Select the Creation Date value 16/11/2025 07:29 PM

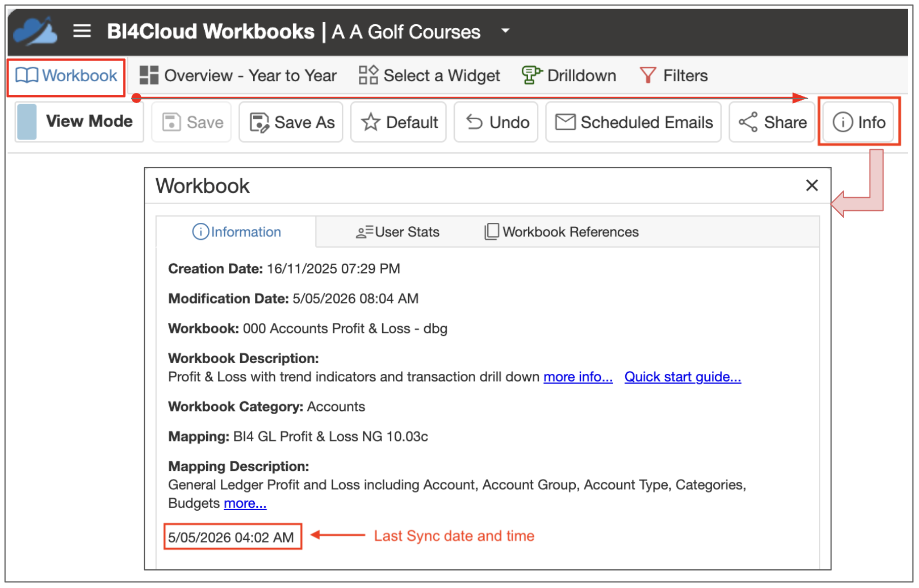pyautogui.click(x=334, y=269)
